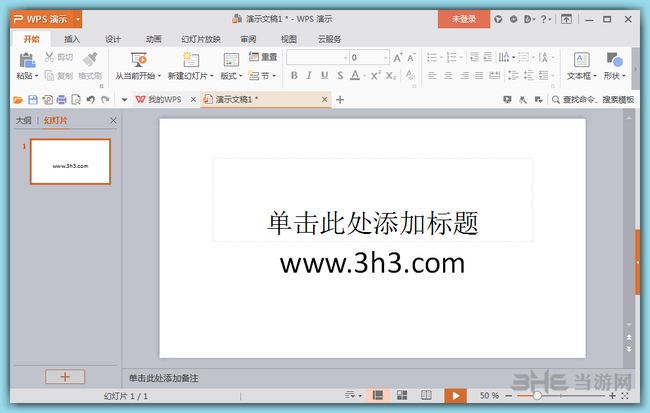Screen dimensions: 650x413
Task: Open a new document tab with plus
Action: (340, 100)
